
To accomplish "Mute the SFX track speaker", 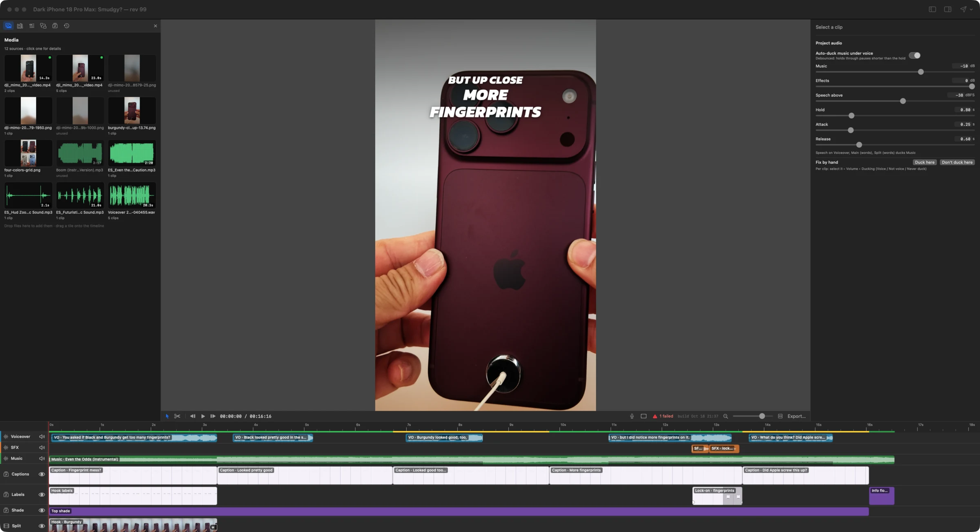I will pyautogui.click(x=42, y=448).
